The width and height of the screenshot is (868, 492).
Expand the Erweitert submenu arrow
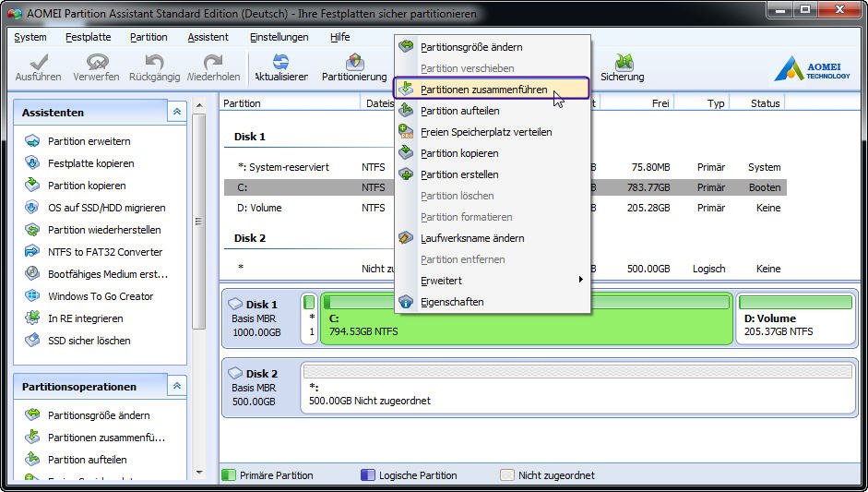coord(580,280)
